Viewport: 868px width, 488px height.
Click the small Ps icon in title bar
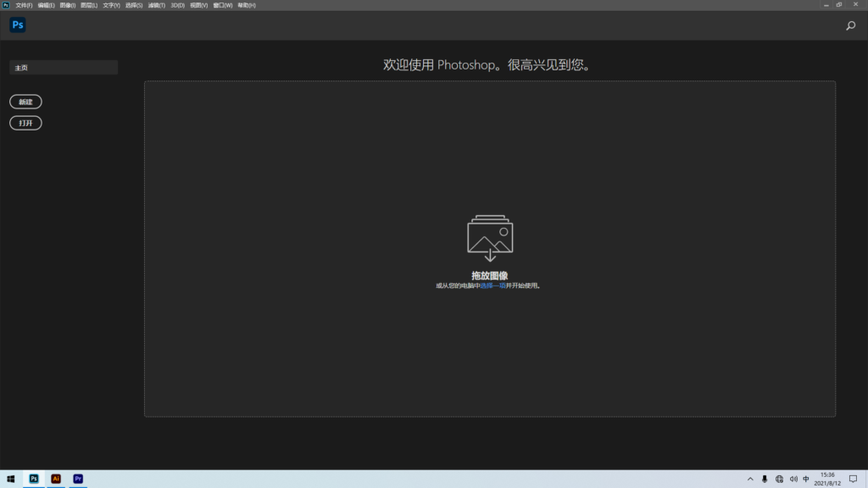[6, 5]
